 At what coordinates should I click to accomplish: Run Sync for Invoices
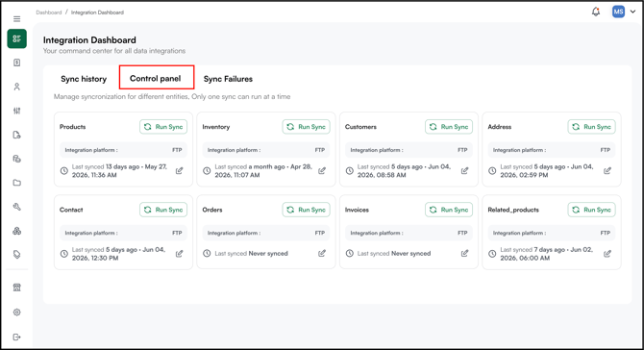click(449, 210)
